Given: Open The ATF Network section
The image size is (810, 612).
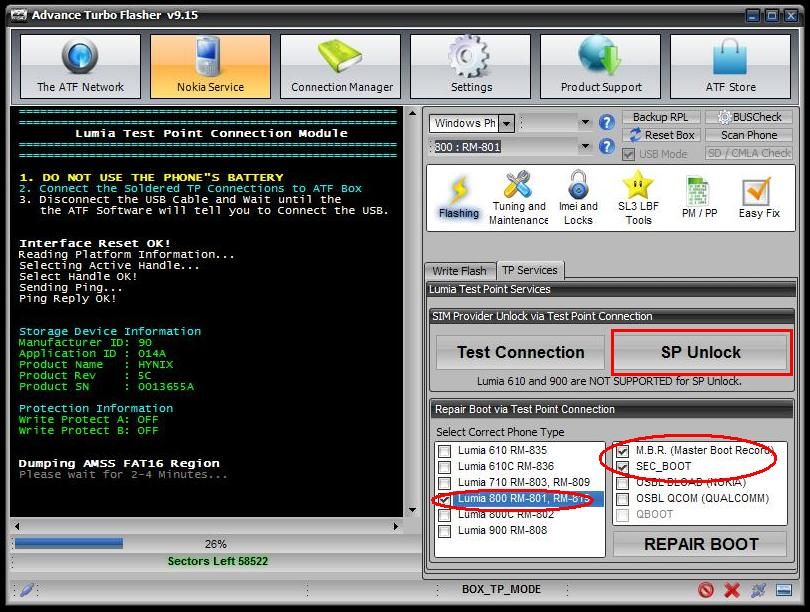Looking at the screenshot, I should (x=80, y=66).
